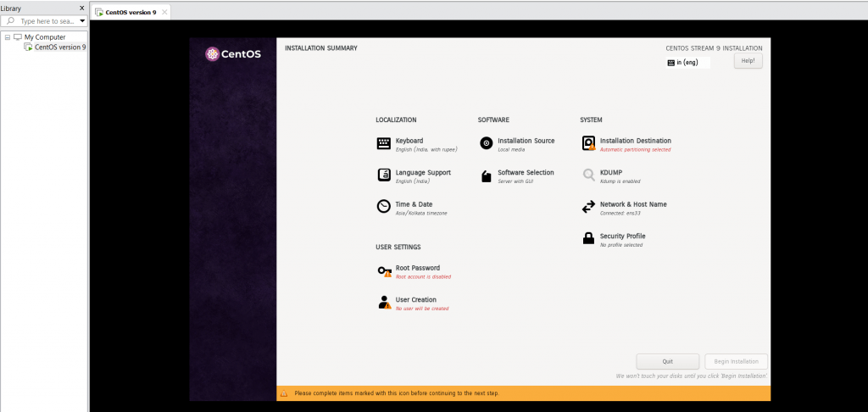Image resolution: width=868 pixels, height=412 pixels.
Task: Click the Language Support icon
Action: click(x=384, y=175)
